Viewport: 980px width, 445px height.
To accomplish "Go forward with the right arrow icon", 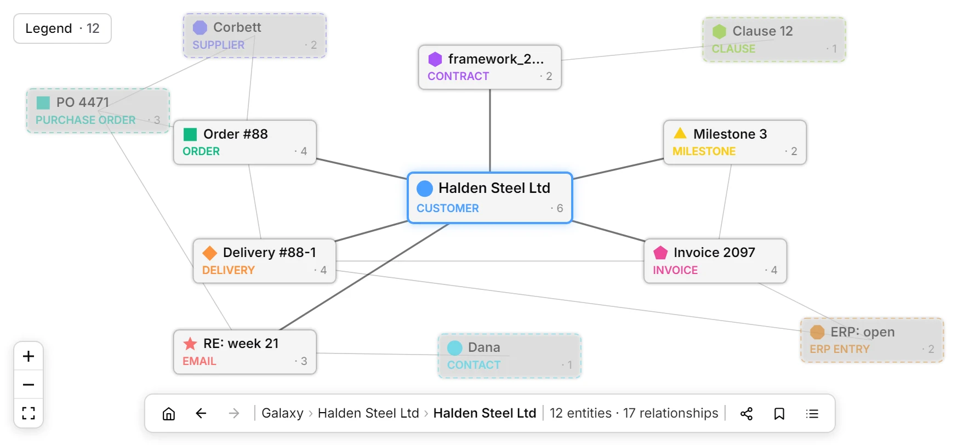I will point(234,413).
